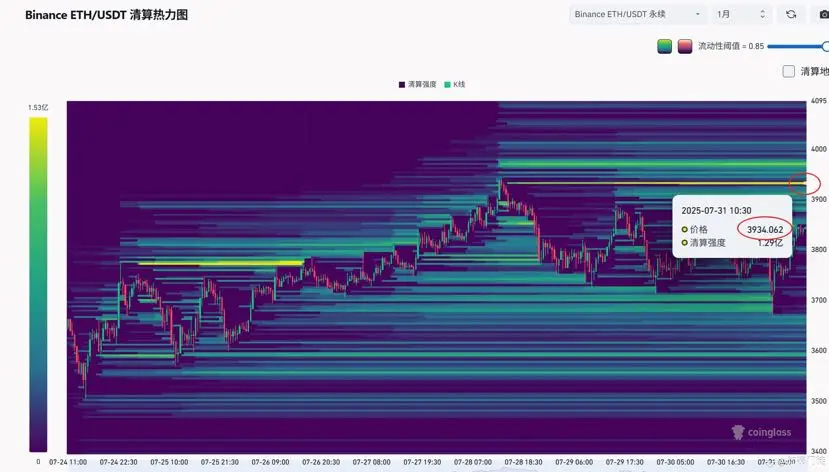829x472 pixels.
Task: Click the vertical heat intensity color scale bar
Action: (38, 284)
